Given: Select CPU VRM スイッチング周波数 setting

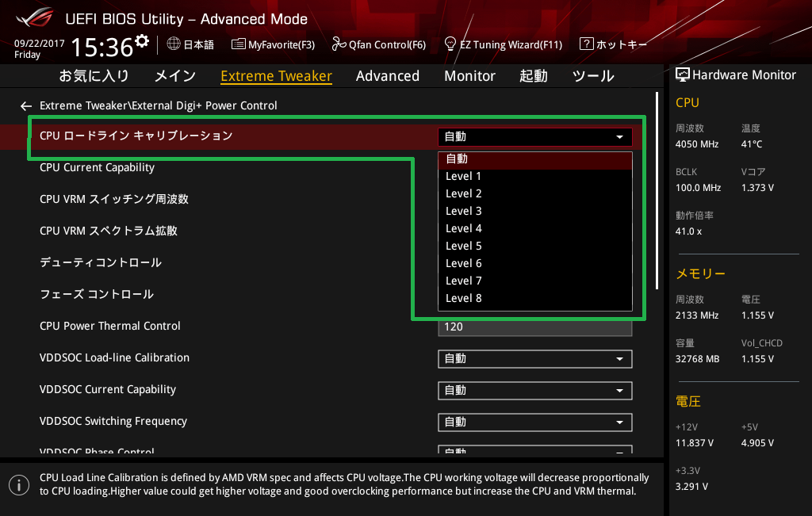Looking at the screenshot, I should pos(114,199).
